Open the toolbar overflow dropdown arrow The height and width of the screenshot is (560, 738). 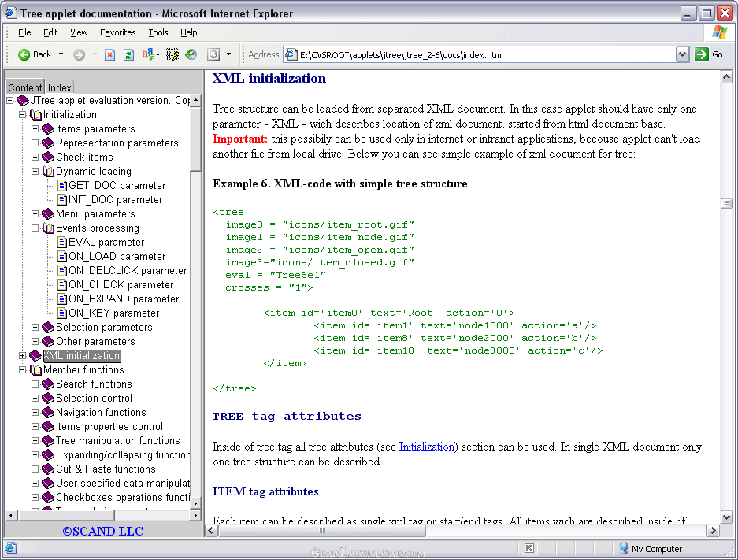[228, 54]
